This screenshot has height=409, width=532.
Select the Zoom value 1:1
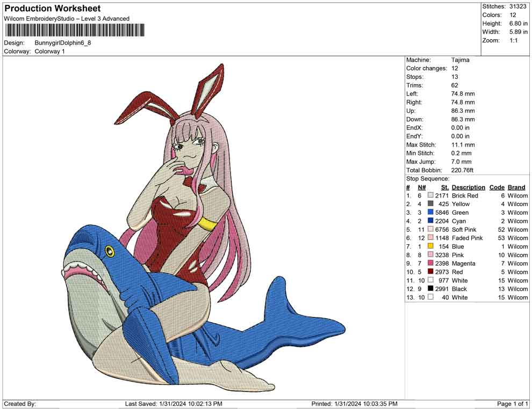point(514,40)
